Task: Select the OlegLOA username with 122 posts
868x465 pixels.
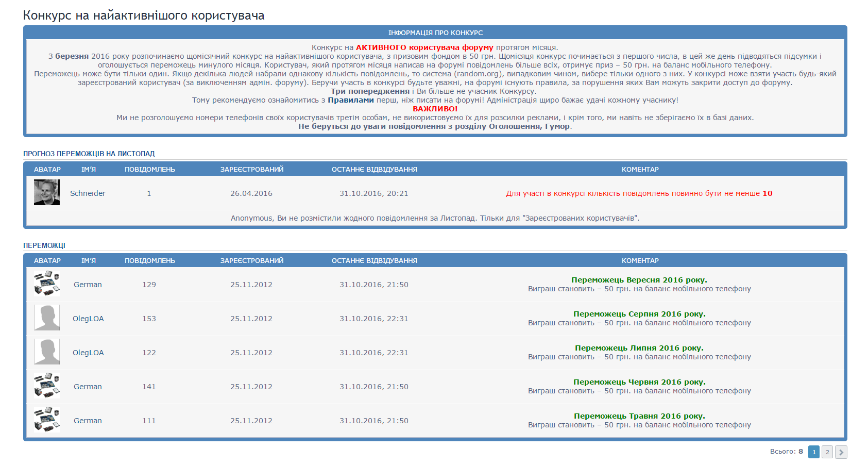Action: pos(88,353)
